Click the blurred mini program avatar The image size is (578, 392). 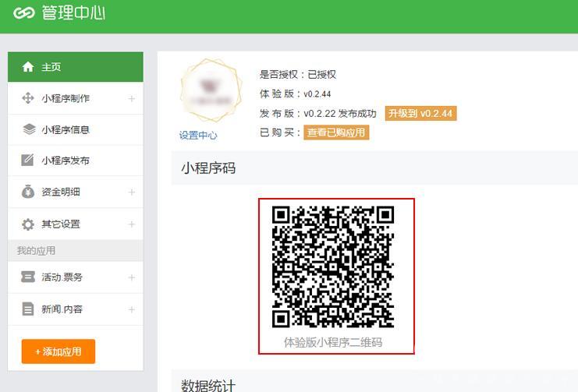[x=211, y=90]
